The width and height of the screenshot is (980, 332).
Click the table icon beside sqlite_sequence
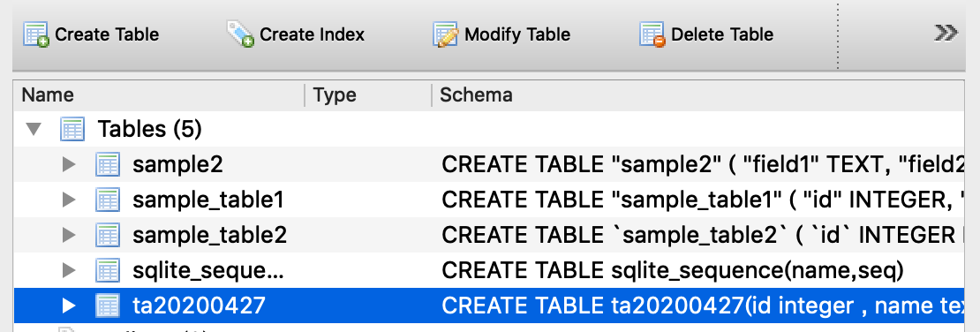[x=108, y=271]
